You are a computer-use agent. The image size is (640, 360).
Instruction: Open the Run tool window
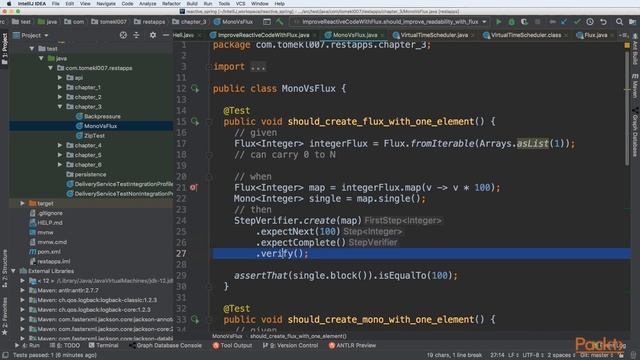pos(27,346)
